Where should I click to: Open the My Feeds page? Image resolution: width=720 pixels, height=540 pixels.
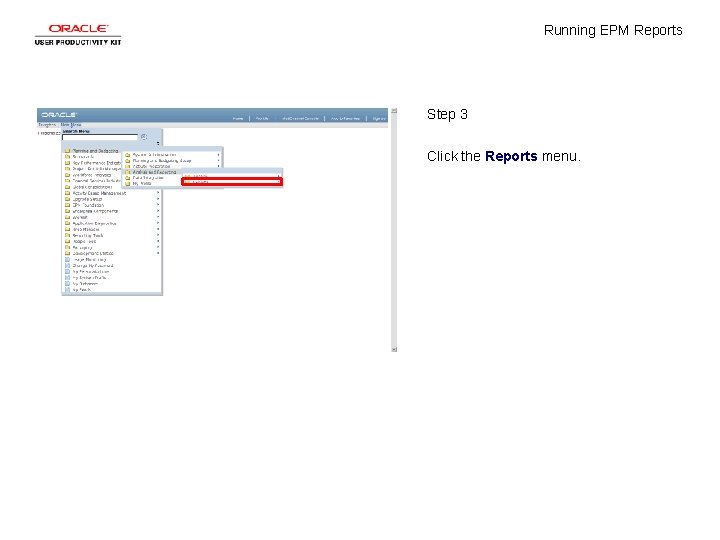click(82, 290)
